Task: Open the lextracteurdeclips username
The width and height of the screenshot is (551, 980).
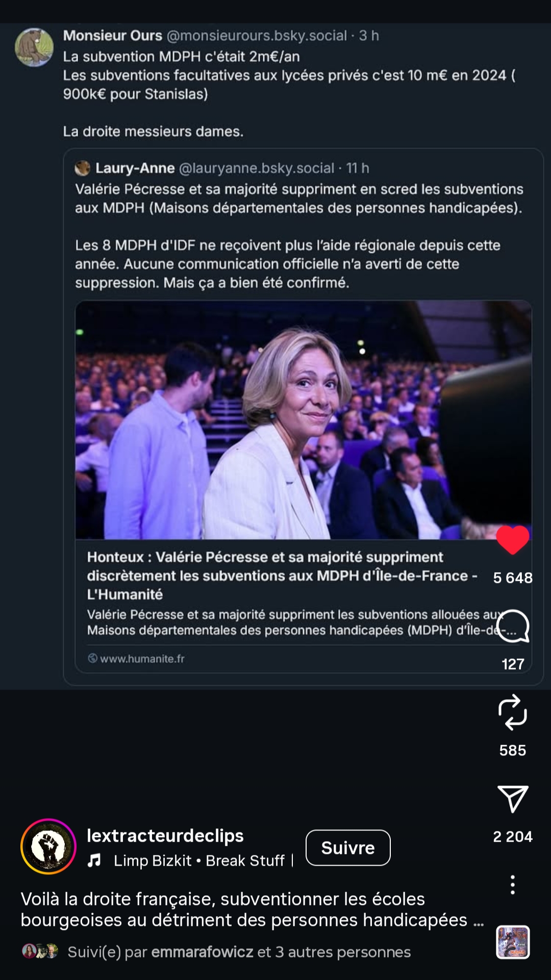Action: tap(165, 836)
